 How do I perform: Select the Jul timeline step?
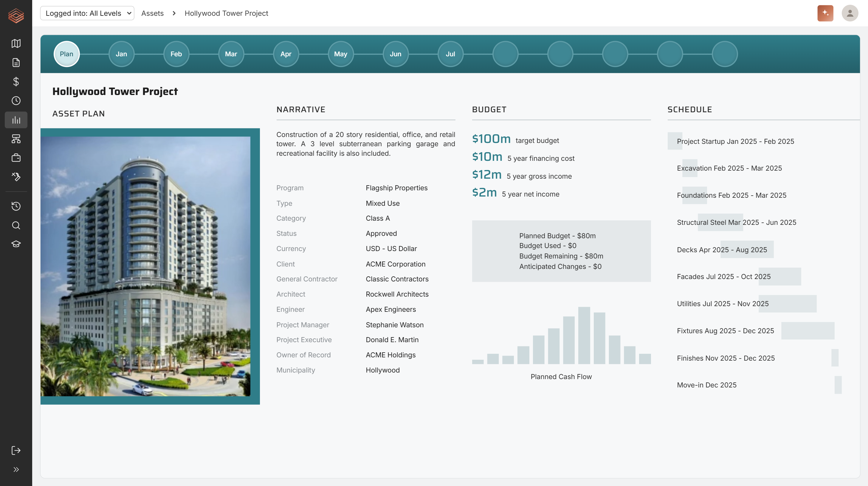[x=450, y=54]
